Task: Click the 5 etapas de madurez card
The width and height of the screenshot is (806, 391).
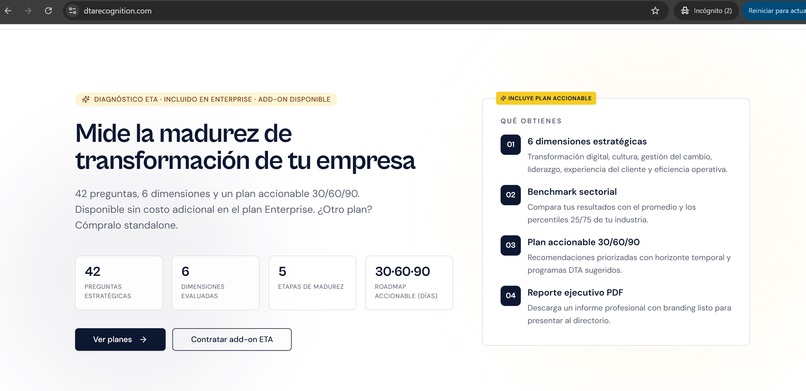Action: tap(312, 283)
